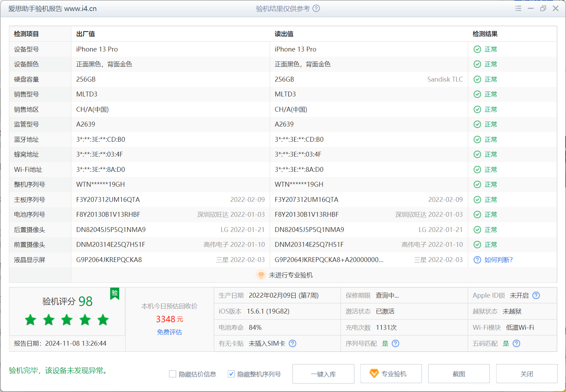
Task: Click the 读出值 DNM20314E25Q7H51F serial
Action: [309, 245]
